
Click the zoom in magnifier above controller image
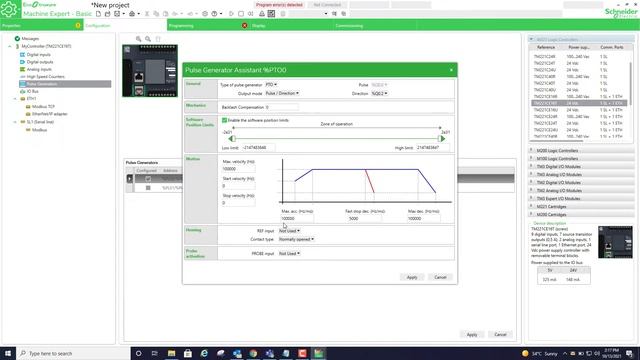[139, 39]
